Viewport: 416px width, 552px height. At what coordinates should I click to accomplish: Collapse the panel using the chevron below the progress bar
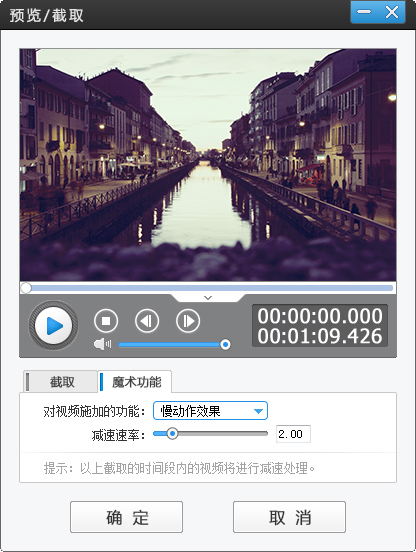point(208,298)
